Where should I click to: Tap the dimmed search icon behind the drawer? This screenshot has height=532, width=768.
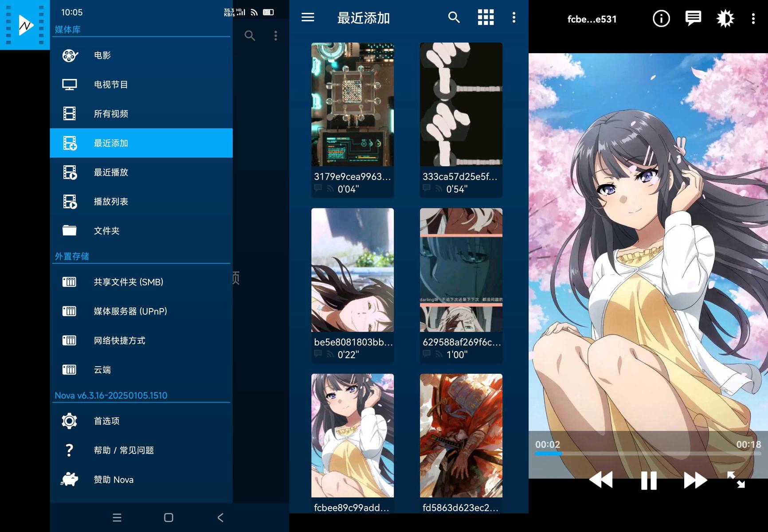pyautogui.click(x=250, y=35)
